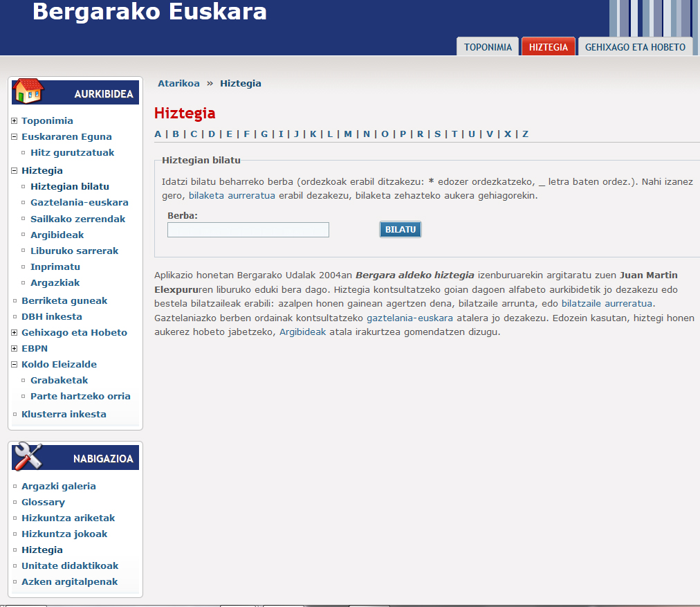
Task: Collapse the Euskararen Eguna tree node
Action: tap(15, 136)
